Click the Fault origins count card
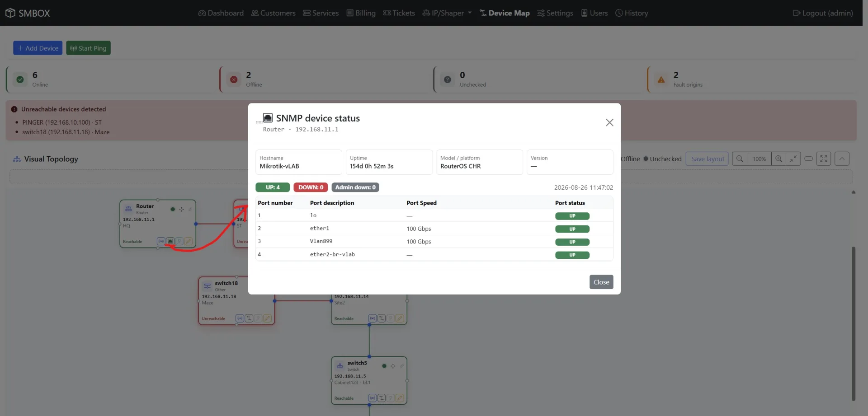868x416 pixels. coord(751,79)
